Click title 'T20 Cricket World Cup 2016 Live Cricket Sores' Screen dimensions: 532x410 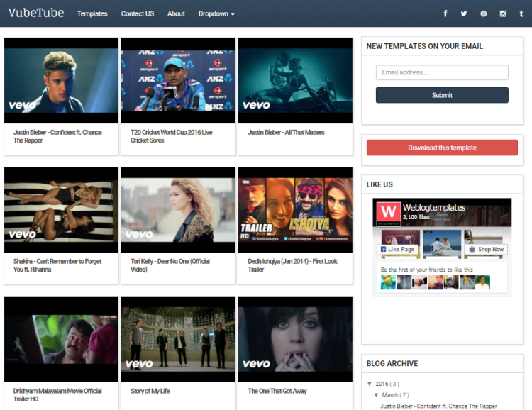172,136
